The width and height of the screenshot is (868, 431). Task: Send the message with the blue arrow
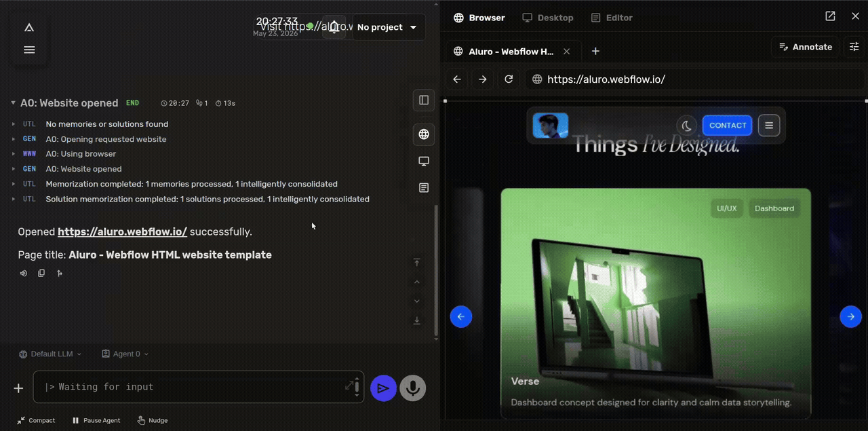(383, 388)
